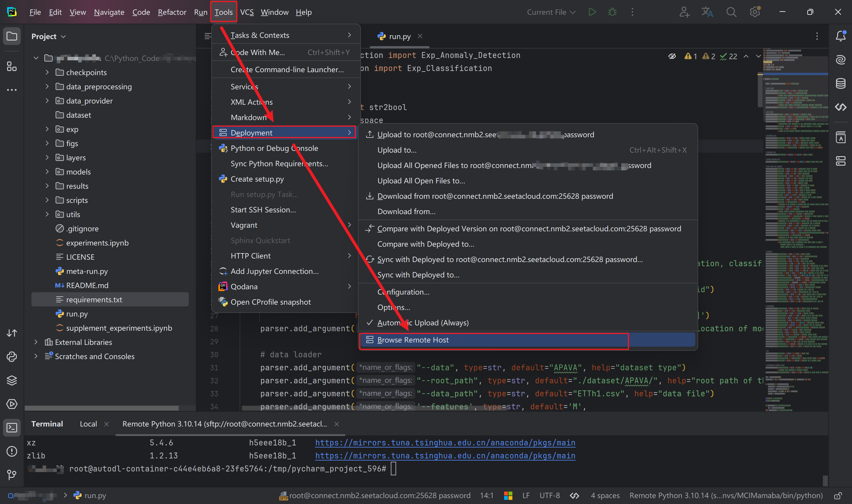Run the current file

592,12
